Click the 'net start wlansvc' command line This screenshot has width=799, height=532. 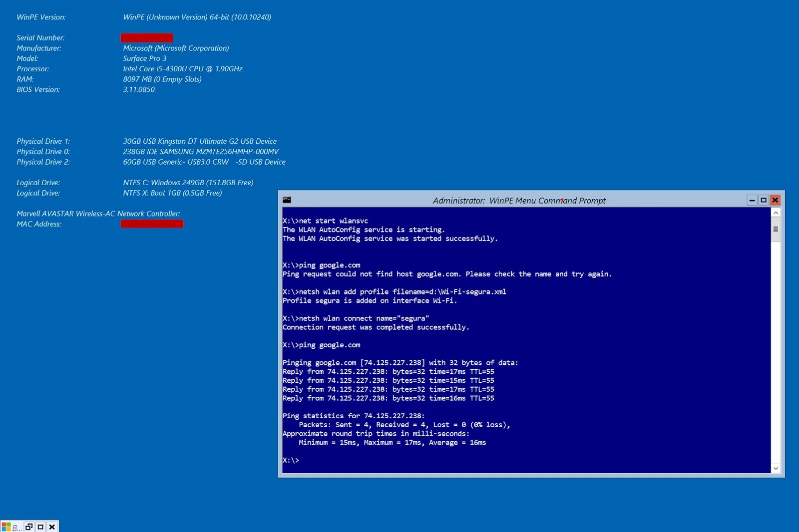[325, 221]
